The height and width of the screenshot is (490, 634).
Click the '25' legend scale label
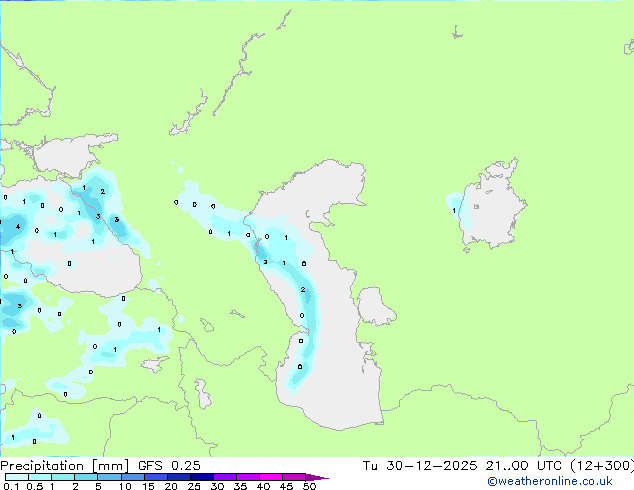point(194,486)
